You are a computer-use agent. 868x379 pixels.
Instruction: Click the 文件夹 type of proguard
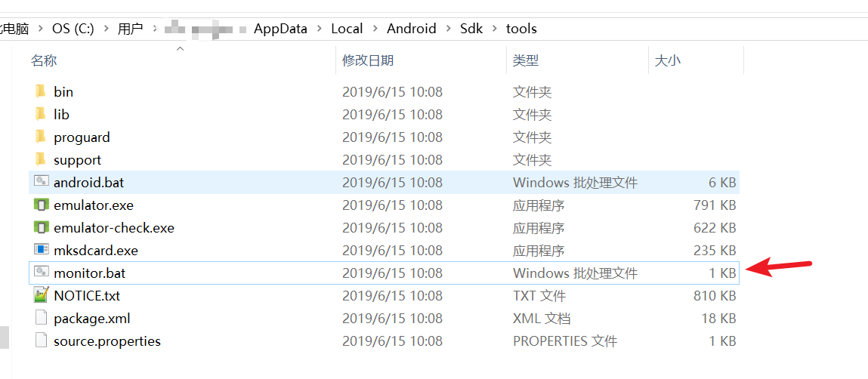[x=532, y=137]
